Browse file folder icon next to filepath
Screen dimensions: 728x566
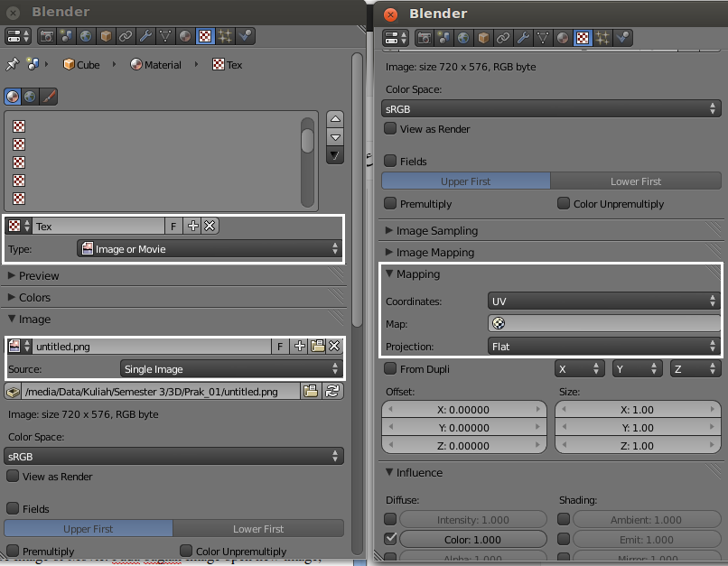[x=311, y=391]
